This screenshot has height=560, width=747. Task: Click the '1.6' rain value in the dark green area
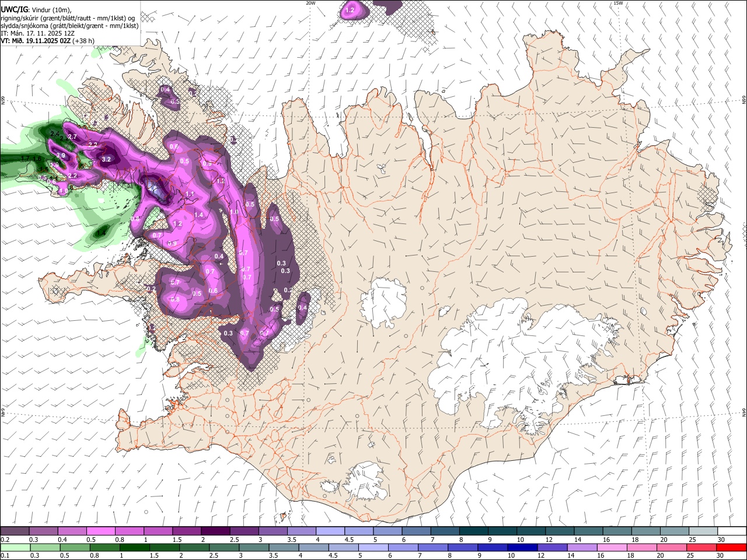pyautogui.click(x=37, y=159)
